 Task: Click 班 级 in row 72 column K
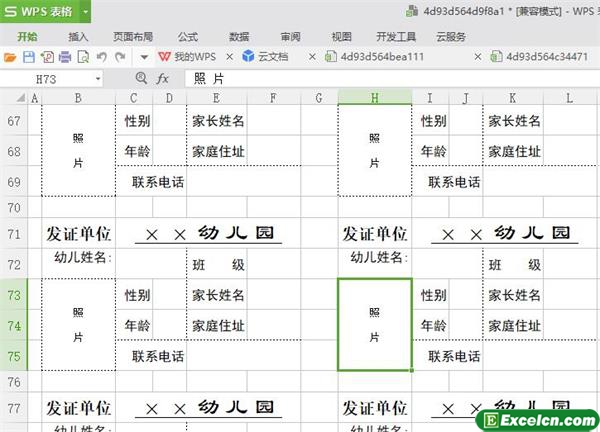point(514,265)
